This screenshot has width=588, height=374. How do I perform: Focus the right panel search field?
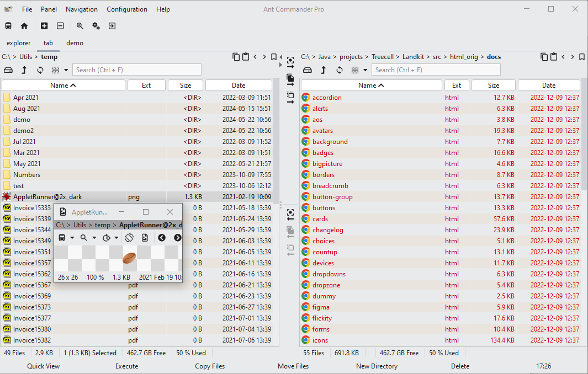(436, 70)
